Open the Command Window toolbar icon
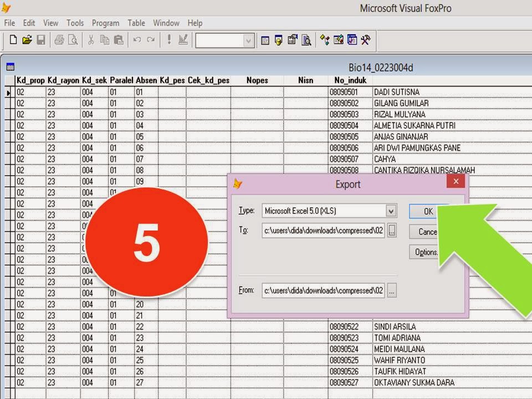This screenshot has width=532, height=399. tap(265, 40)
